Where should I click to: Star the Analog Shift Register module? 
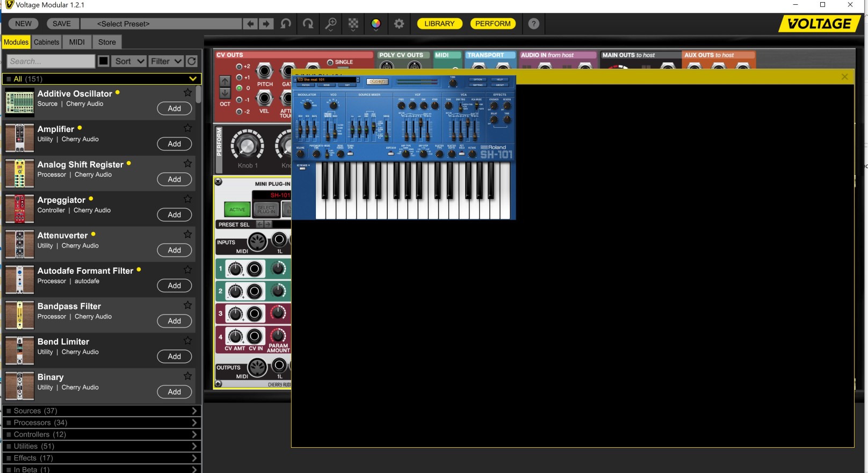click(x=187, y=163)
